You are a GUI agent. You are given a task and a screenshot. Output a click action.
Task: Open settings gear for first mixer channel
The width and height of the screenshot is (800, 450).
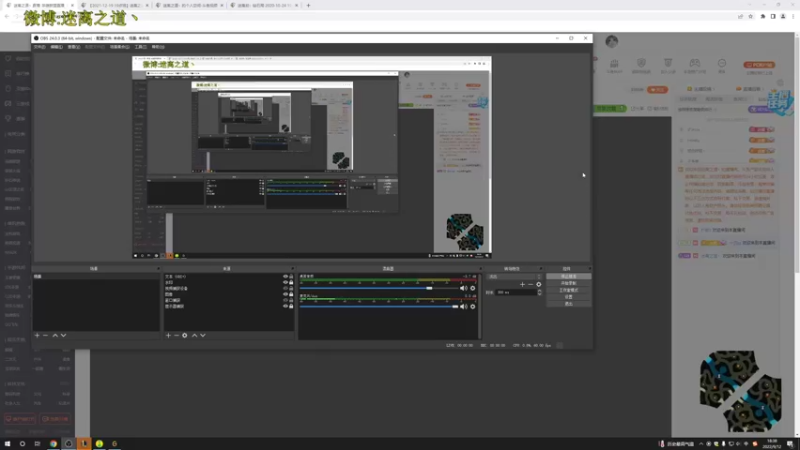pyautogui.click(x=473, y=288)
